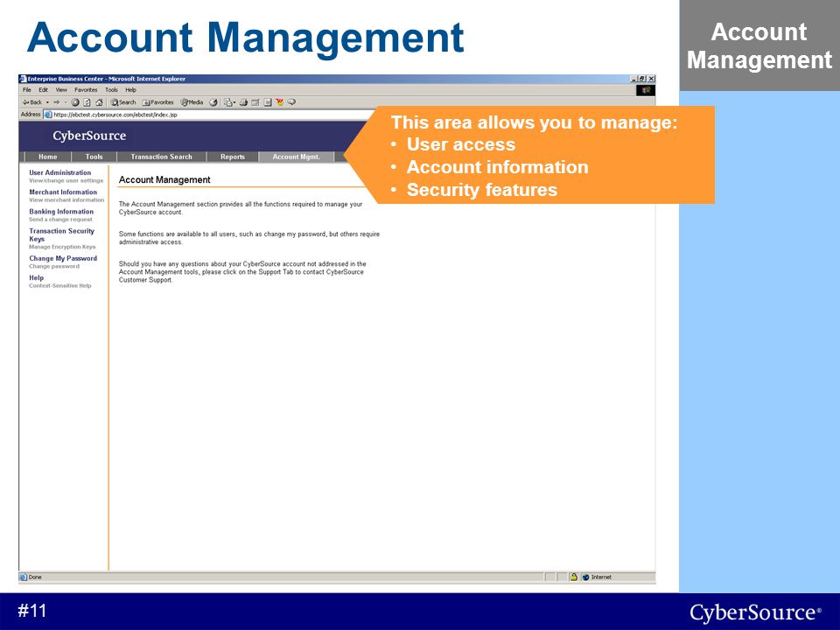840x630 pixels.
Task: Click 'Context-Sensitive Help' text
Action: pyautogui.click(x=60, y=285)
